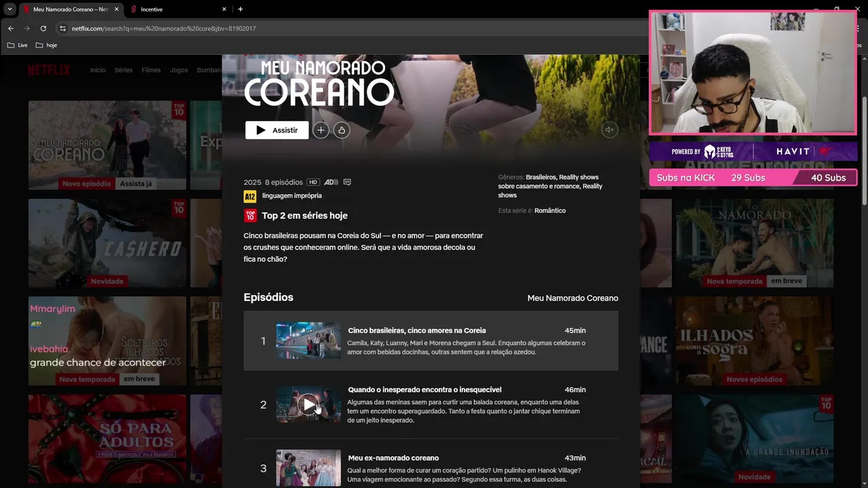Close the Incentive tab
The width and height of the screenshot is (868, 488).
click(224, 9)
